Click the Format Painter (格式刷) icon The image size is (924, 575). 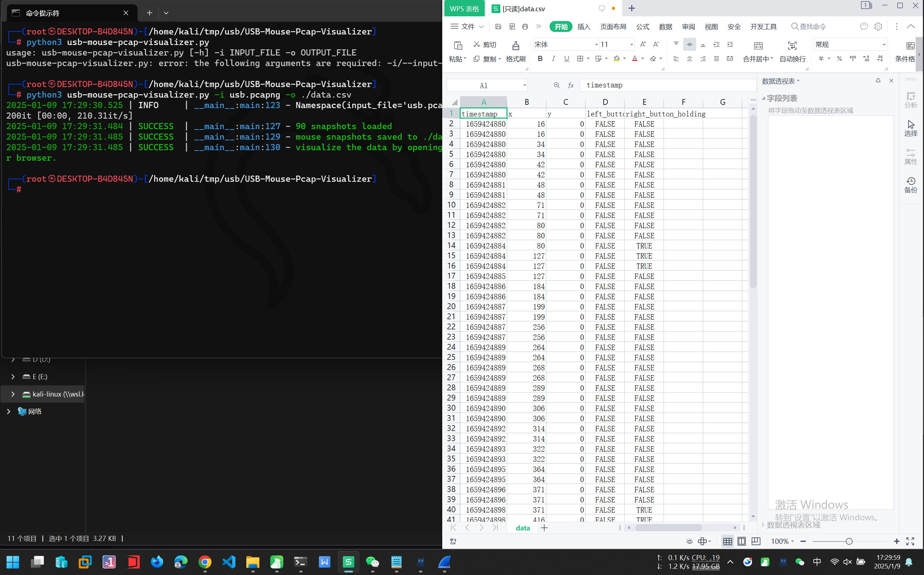click(515, 46)
